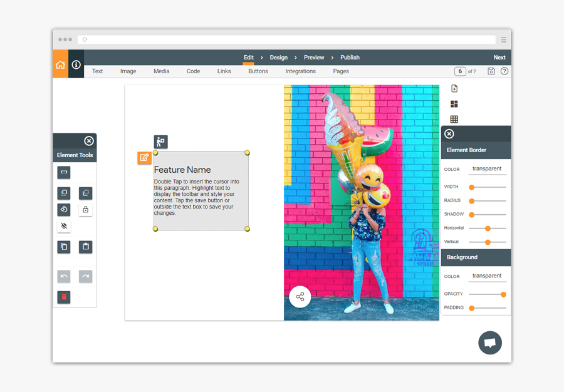
Task: Hide the element with the eye-slash icon
Action: click(x=63, y=225)
